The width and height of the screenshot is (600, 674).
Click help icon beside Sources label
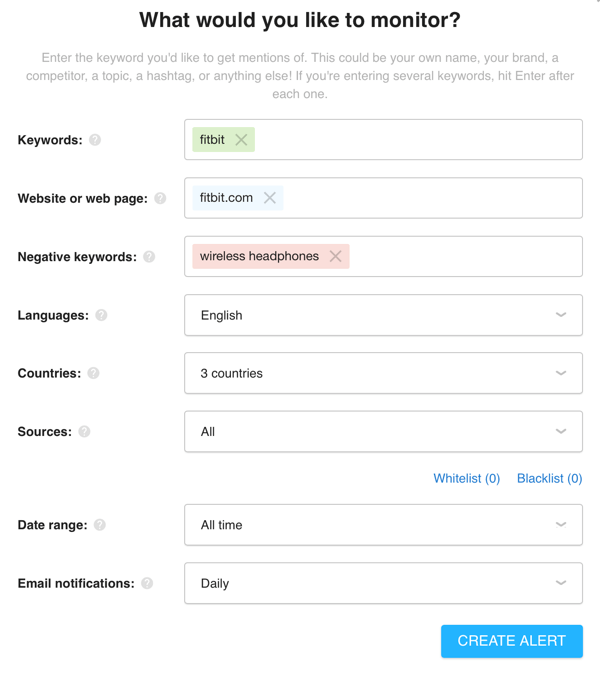pos(84,432)
